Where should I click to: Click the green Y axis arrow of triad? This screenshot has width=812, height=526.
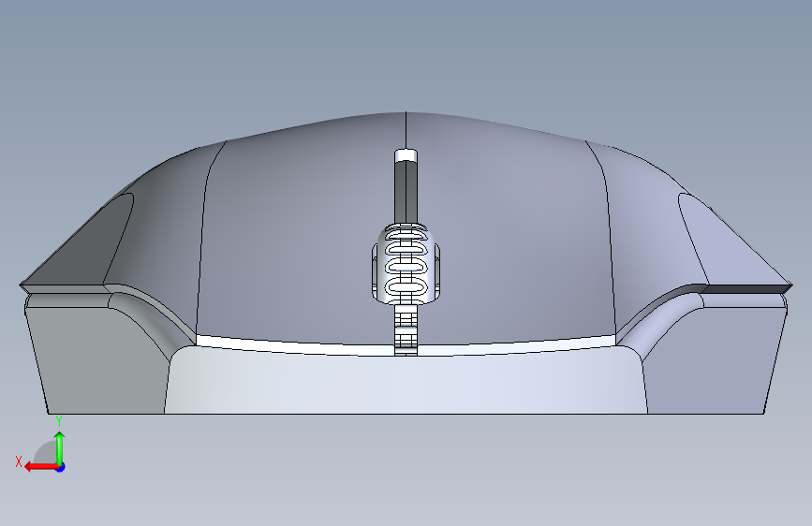(60, 448)
